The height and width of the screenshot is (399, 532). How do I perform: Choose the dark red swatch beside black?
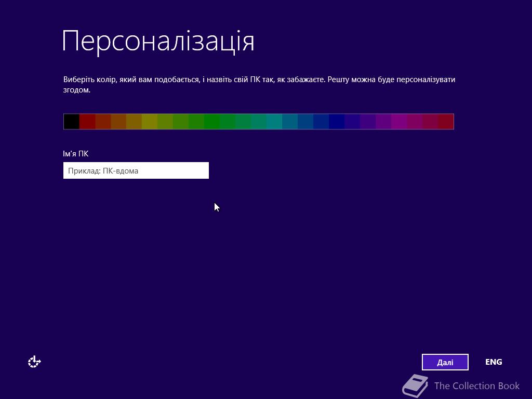click(x=87, y=122)
